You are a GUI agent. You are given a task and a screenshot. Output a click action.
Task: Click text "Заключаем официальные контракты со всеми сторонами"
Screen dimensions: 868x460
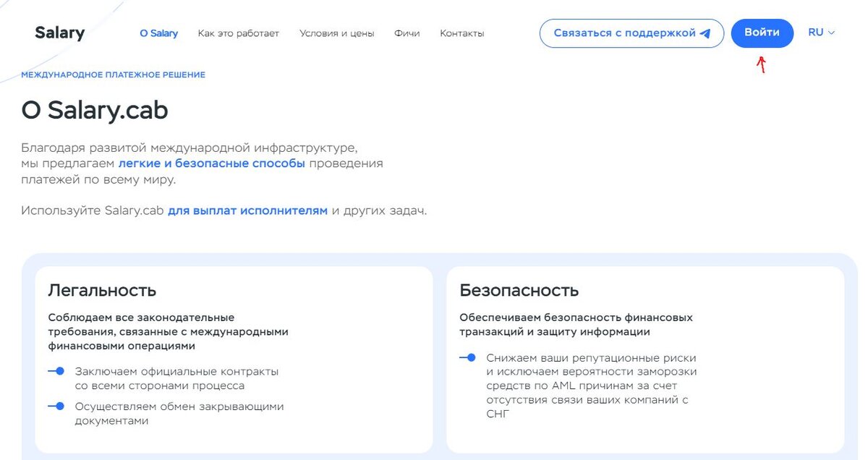[177, 378]
